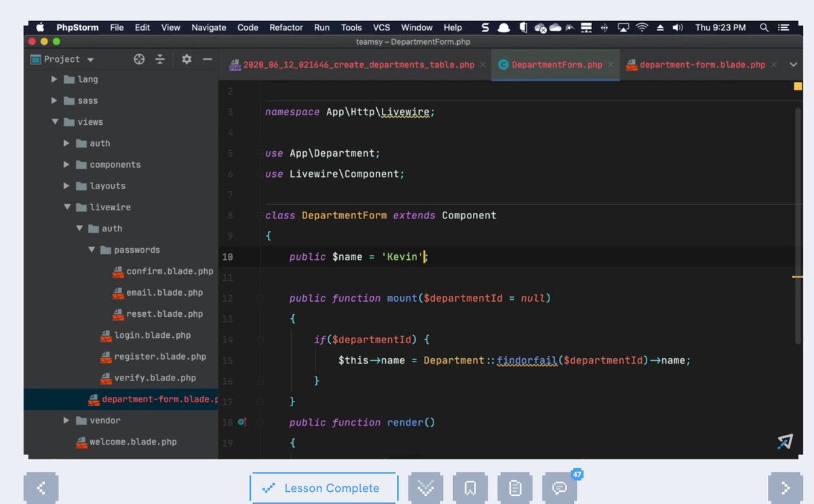Open the Navigate menu
Image resolution: width=814 pixels, height=504 pixels.
[209, 28]
